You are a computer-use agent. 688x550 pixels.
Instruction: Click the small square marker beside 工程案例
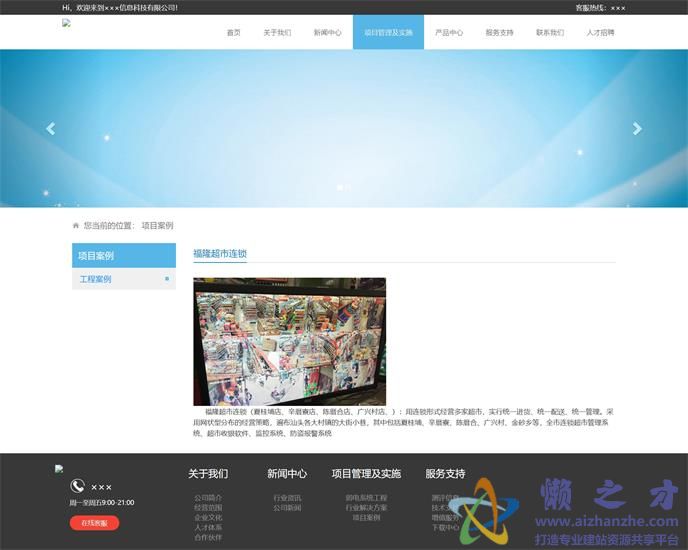click(167, 279)
